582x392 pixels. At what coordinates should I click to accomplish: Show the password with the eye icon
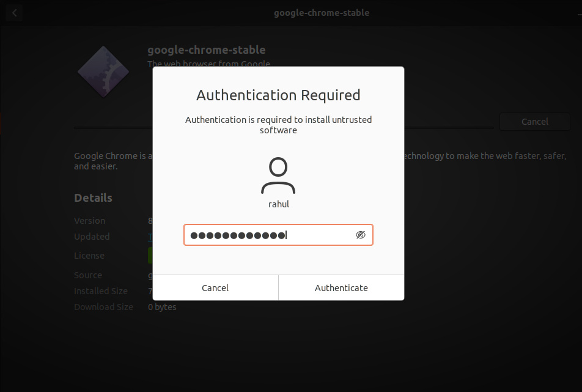pyautogui.click(x=361, y=235)
